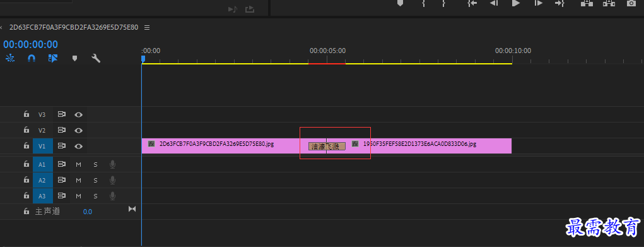The image size is (644, 247).
Task: Click the Mark In brace icon
Action: coord(423,3)
